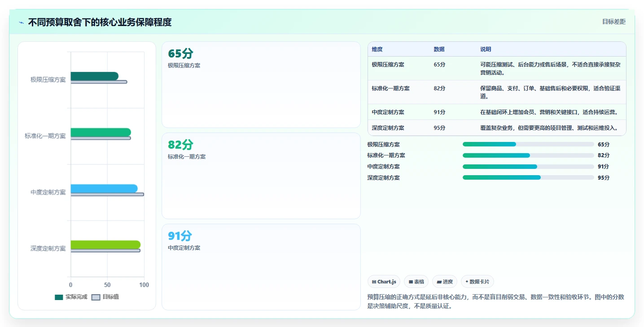This screenshot has height=327, width=644.
Task: Click the grey 目标值 bar for 极限压缩方案
Action: point(99,82)
